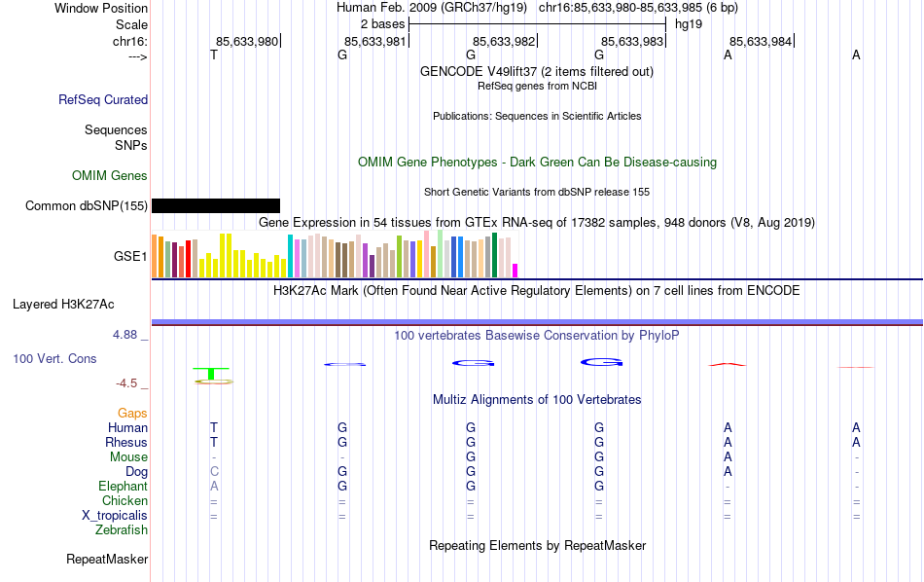Click the blue H3K27Ac signal bar
The image size is (924, 582).
(x=537, y=322)
